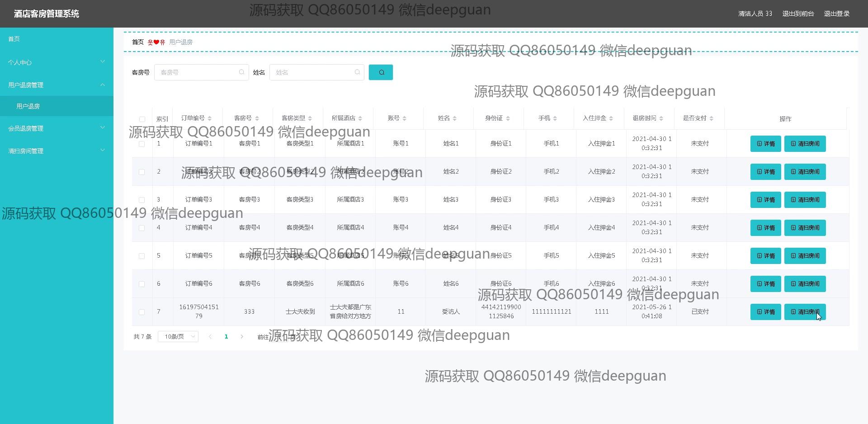Viewport: 868px width, 424px height.
Task: Sort by 客房号 column arrows
Action: (x=257, y=118)
